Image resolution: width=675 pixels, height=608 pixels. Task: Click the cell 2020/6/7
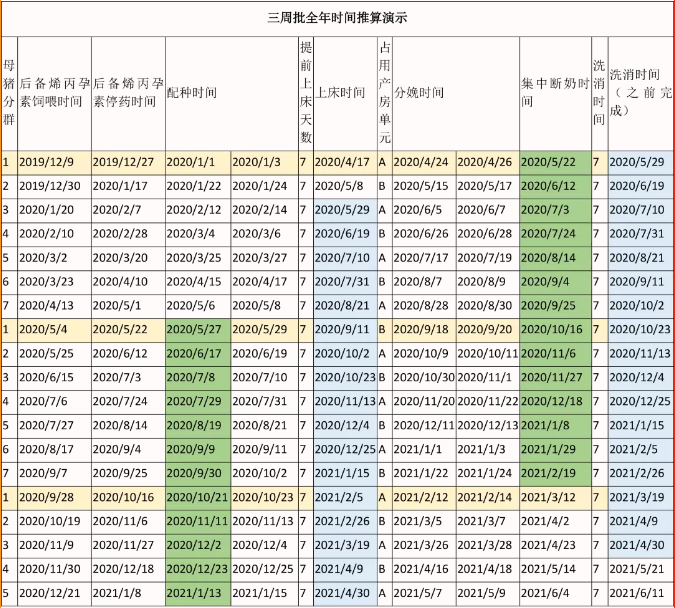point(488,210)
